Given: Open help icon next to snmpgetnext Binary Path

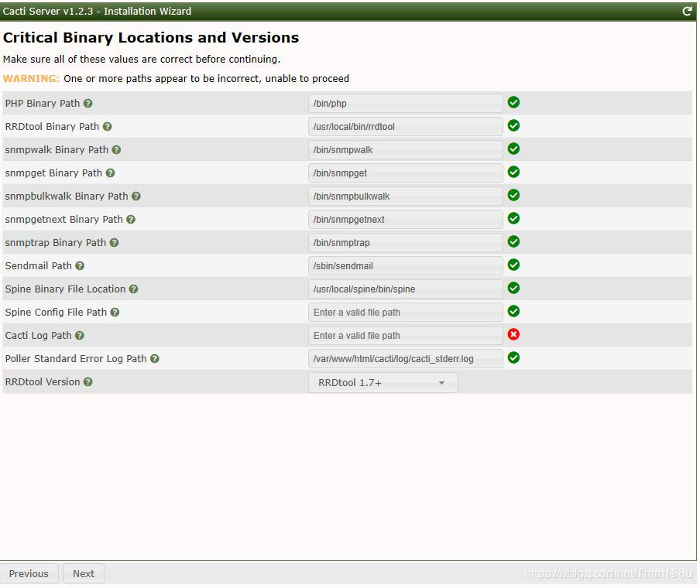Looking at the screenshot, I should click(131, 220).
